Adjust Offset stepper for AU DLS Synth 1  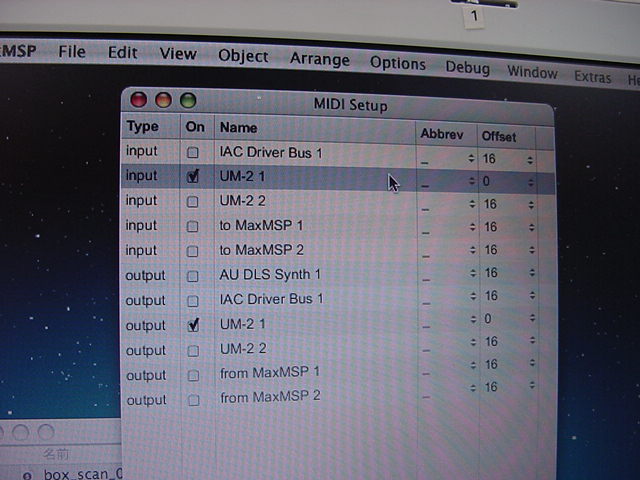click(532, 273)
